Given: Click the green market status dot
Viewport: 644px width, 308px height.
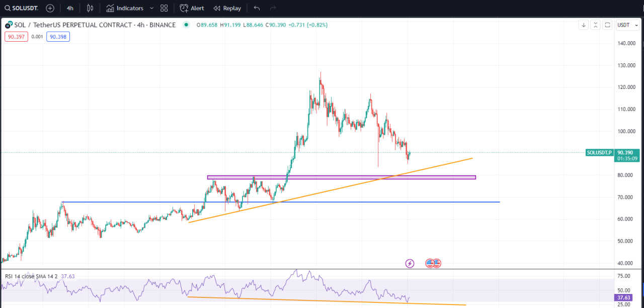Looking at the screenshot, I should pyautogui.click(x=186, y=25).
